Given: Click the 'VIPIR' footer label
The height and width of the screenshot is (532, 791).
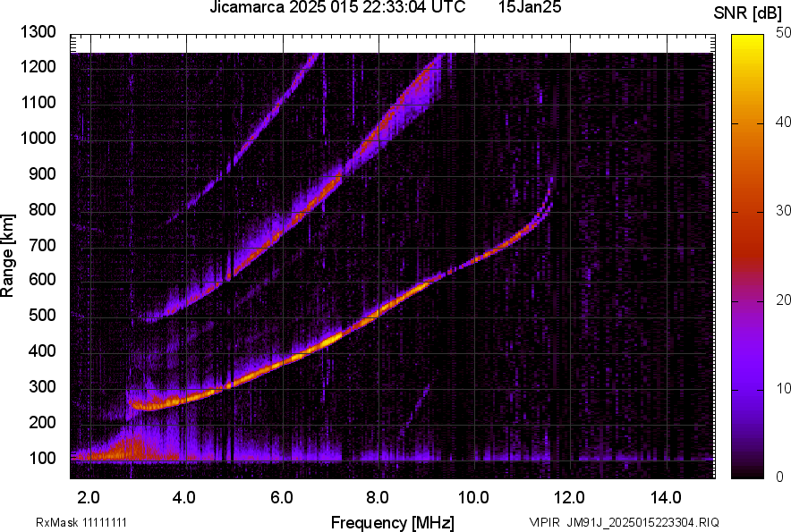Looking at the screenshot, I should pos(544,522).
